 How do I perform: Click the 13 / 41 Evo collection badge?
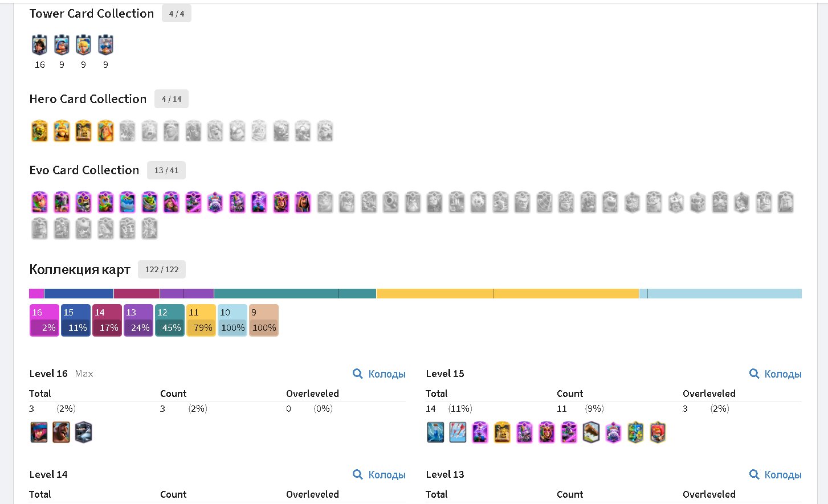(166, 170)
